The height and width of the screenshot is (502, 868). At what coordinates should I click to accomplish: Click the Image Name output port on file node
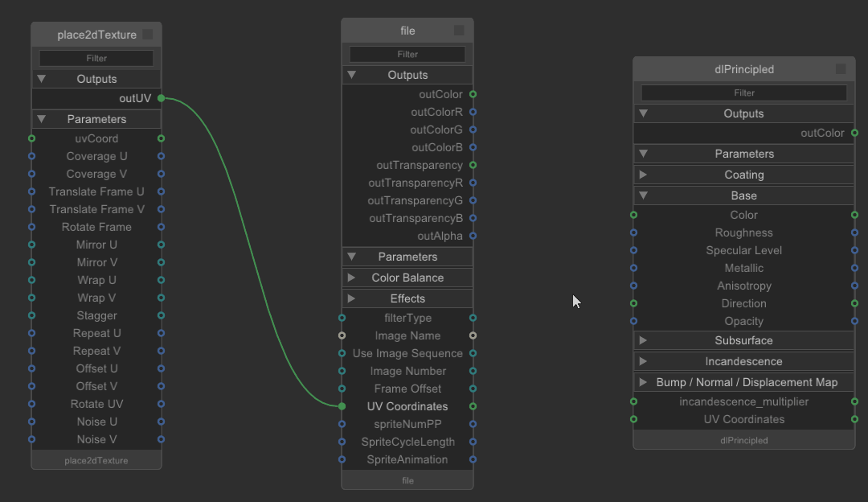click(x=472, y=335)
